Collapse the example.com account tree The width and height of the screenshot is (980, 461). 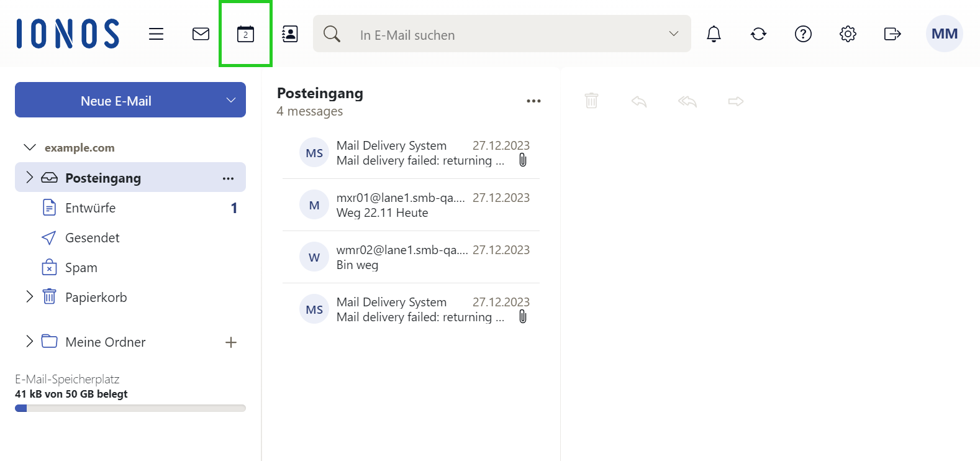tap(29, 147)
